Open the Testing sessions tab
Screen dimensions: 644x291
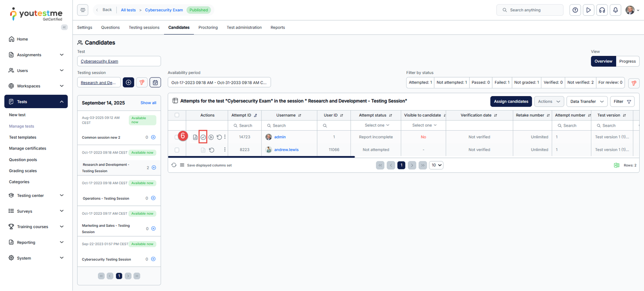click(x=144, y=28)
